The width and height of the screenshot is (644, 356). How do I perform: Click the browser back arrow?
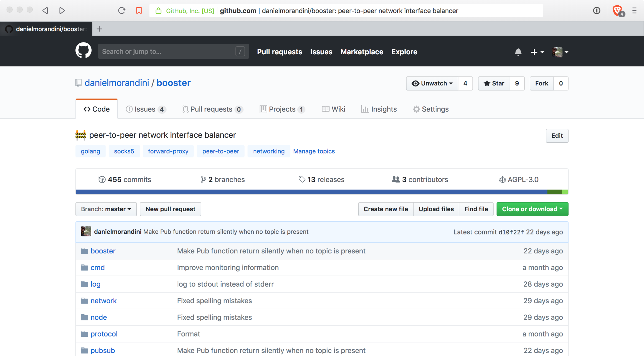pyautogui.click(x=45, y=11)
